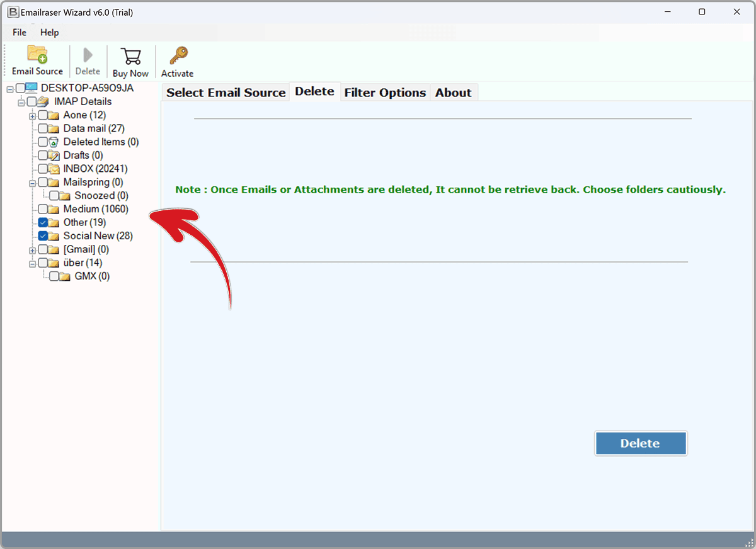Click the Other folder icon
Screen dimensions: 756x549
[x=55, y=222]
